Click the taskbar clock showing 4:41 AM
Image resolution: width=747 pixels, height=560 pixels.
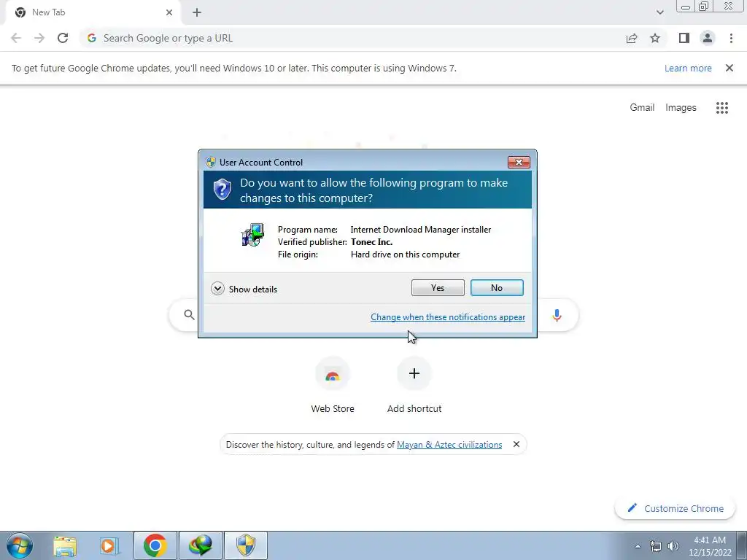click(x=710, y=546)
